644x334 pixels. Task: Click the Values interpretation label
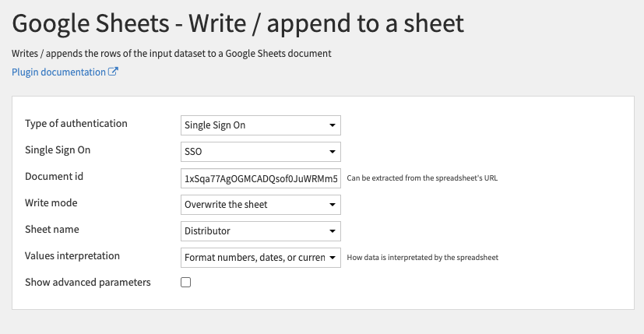[72, 255]
